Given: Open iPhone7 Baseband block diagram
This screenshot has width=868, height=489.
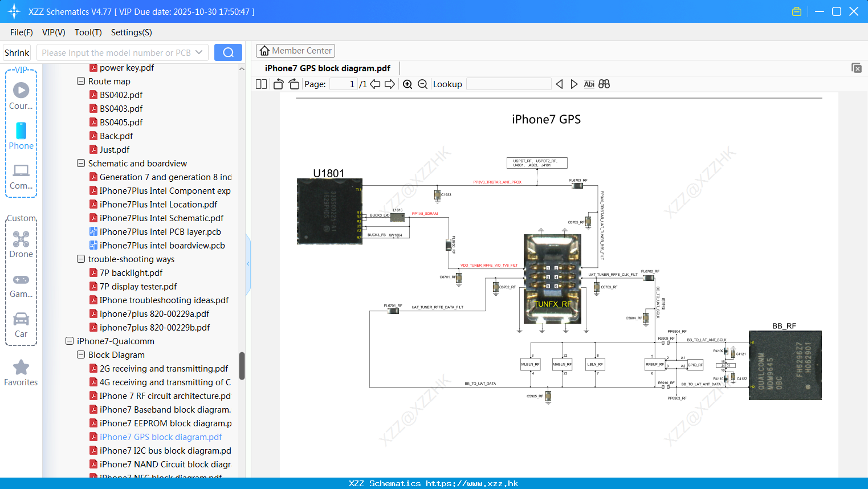Looking at the screenshot, I should point(165,410).
